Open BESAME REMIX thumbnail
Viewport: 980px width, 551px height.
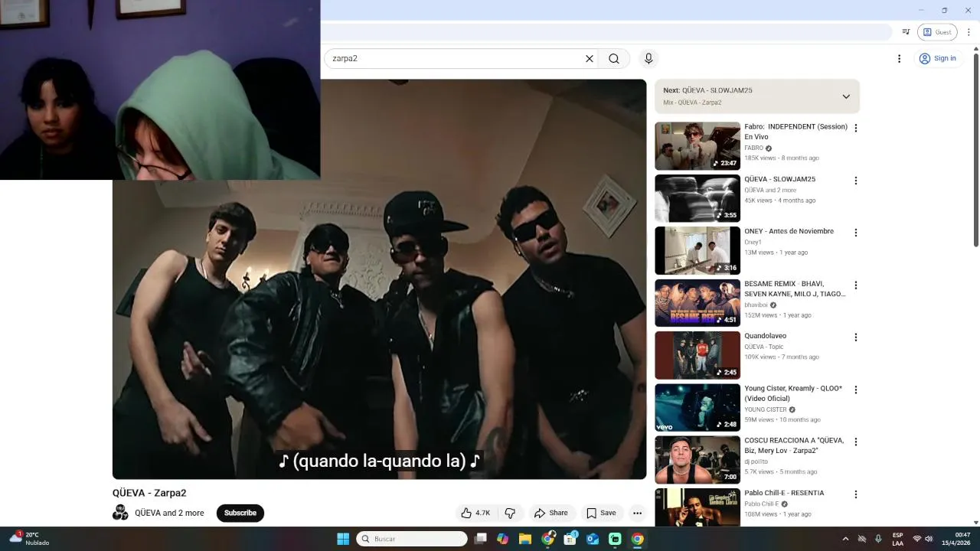pyautogui.click(x=697, y=303)
